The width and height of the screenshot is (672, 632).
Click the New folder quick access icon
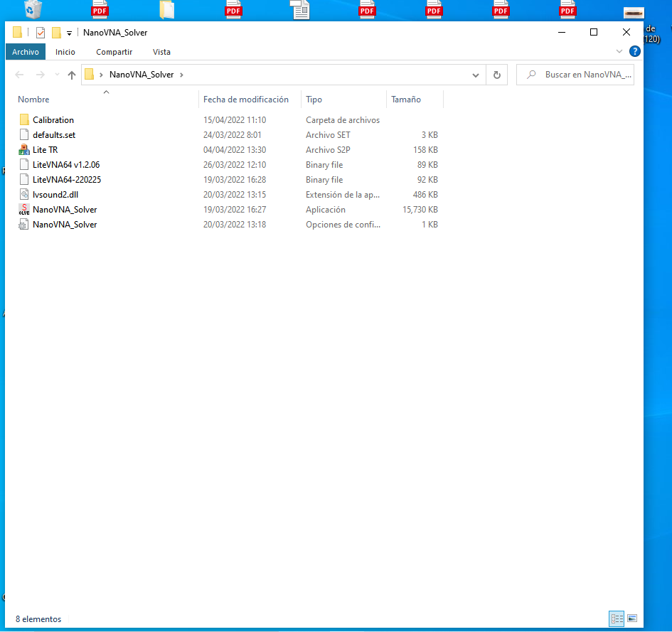point(56,33)
